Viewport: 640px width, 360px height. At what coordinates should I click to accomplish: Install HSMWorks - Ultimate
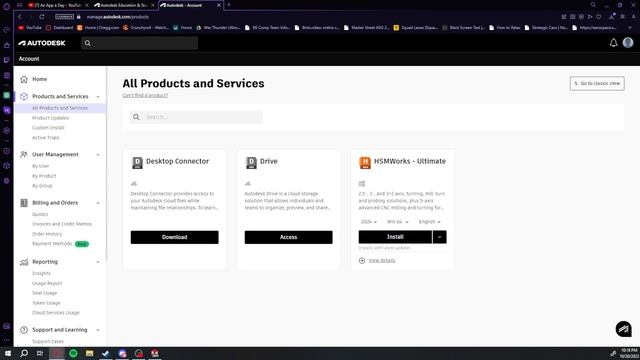tap(395, 237)
